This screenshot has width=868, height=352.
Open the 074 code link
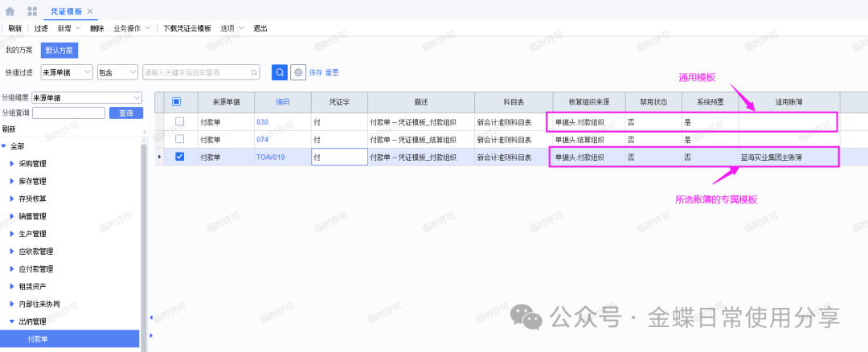[x=262, y=140]
